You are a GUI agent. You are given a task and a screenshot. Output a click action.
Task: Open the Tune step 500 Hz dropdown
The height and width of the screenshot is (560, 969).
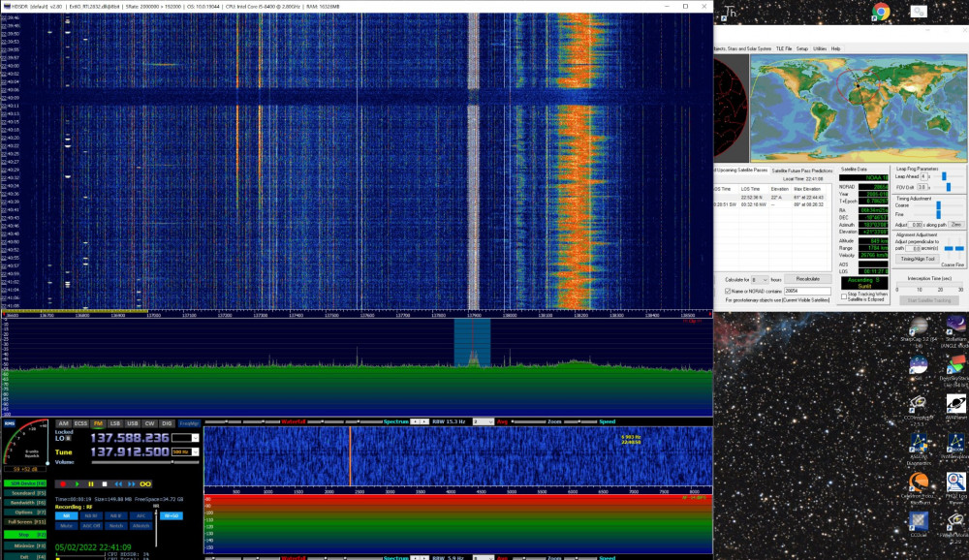coord(196,451)
